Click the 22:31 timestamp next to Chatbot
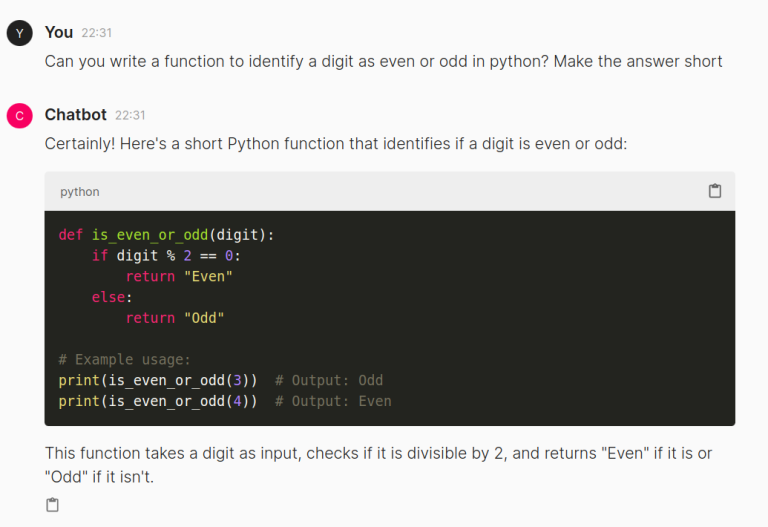768x527 pixels. [130, 116]
